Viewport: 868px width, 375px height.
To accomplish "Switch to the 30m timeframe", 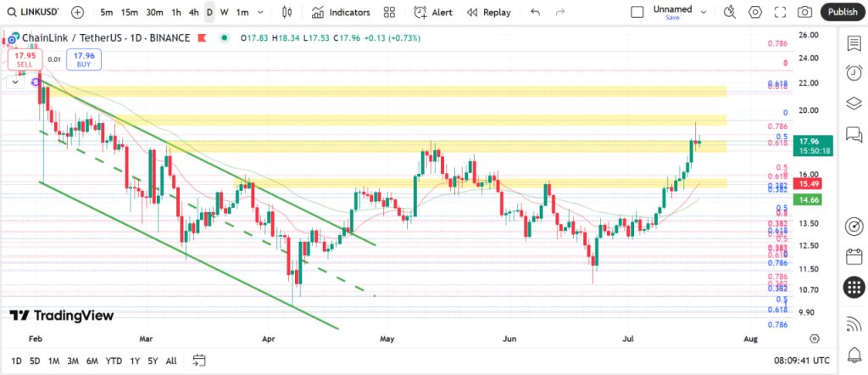I will click(x=154, y=12).
